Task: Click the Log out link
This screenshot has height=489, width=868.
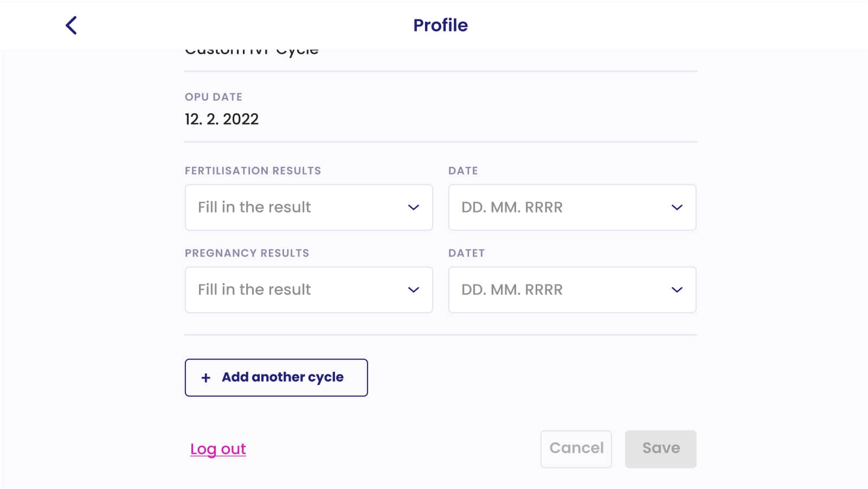Action: [x=218, y=449]
